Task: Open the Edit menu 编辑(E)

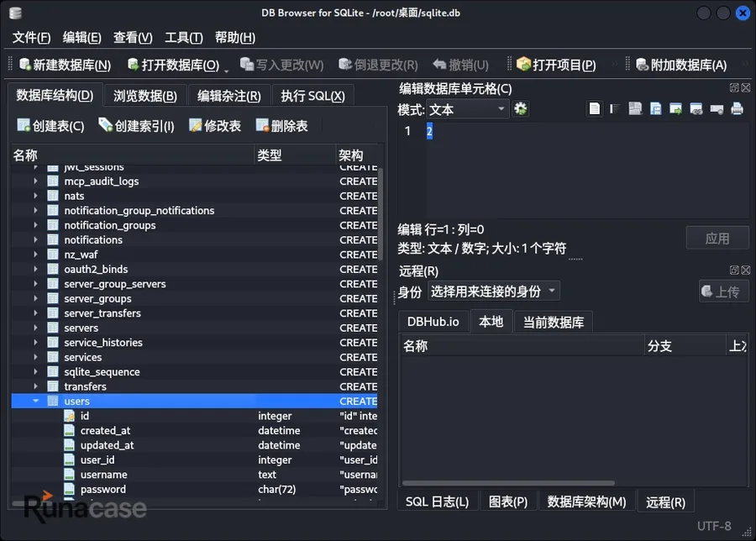Action: click(82, 38)
